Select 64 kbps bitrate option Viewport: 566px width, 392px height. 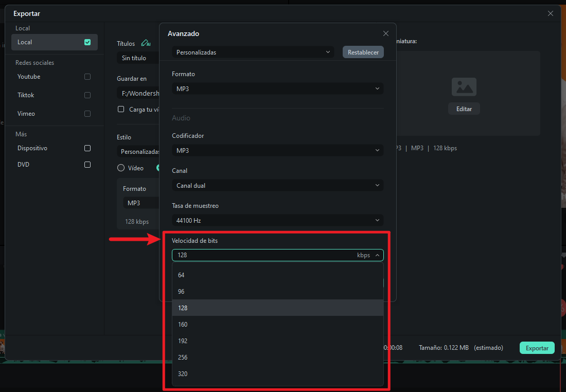pyautogui.click(x=277, y=275)
